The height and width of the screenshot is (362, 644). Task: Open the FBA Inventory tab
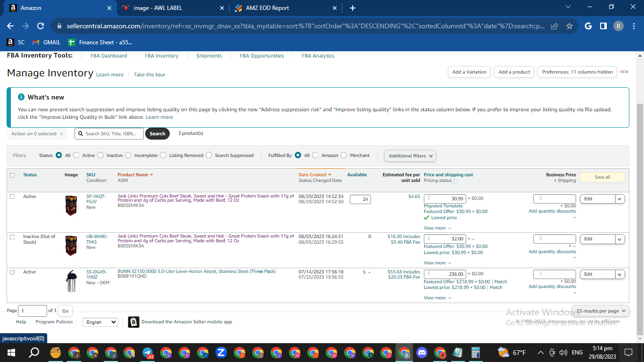tap(162, 56)
